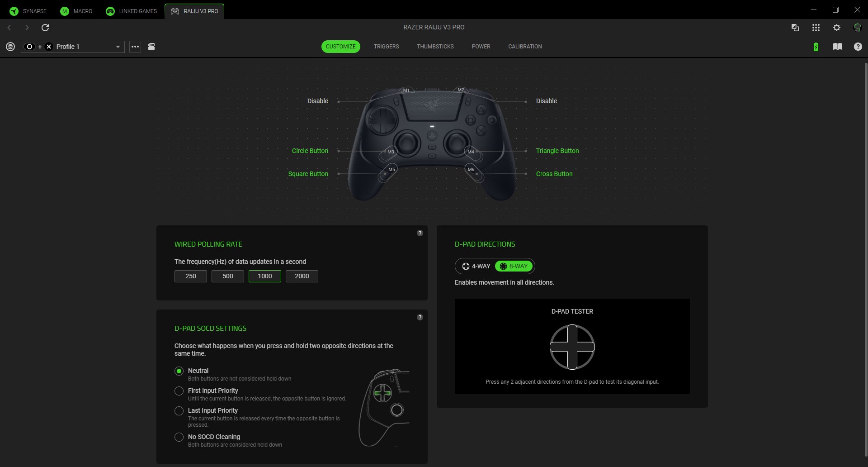This screenshot has width=868, height=467.
Task: Choose Last Input Priority SOCD option
Action: pos(179,411)
